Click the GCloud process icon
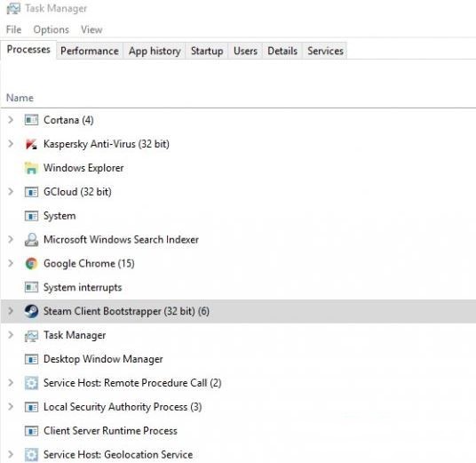Screen dimensions: 476x463 coord(31,192)
